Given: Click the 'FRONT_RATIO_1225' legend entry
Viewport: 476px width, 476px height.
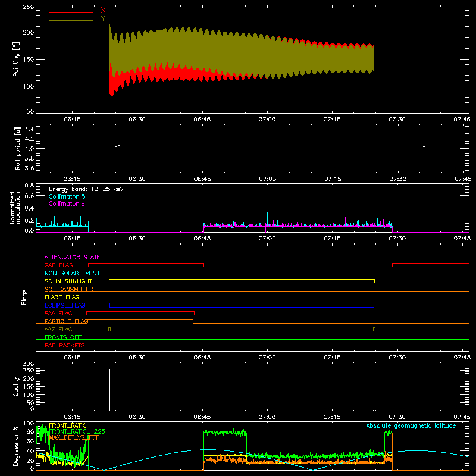Looking at the screenshot, I should coord(77,431).
